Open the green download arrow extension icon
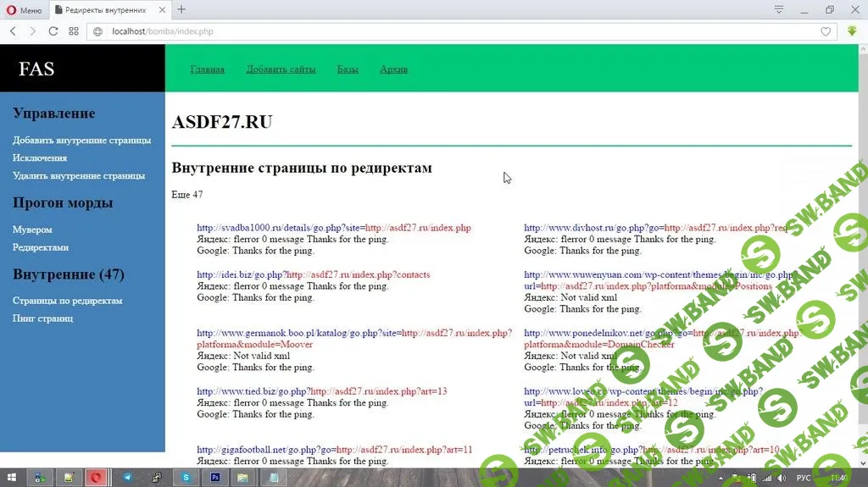This screenshot has height=487, width=868. pyautogui.click(x=852, y=31)
